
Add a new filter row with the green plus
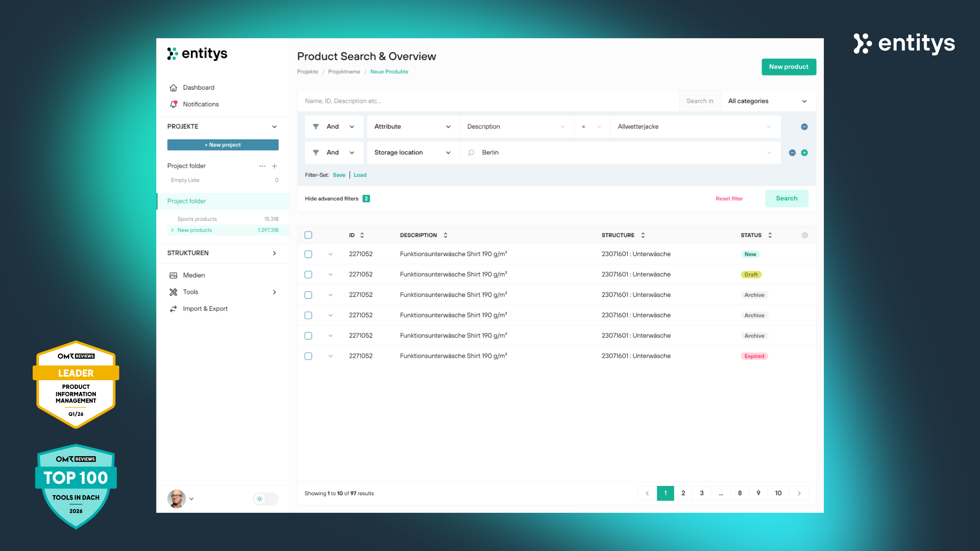pos(804,152)
